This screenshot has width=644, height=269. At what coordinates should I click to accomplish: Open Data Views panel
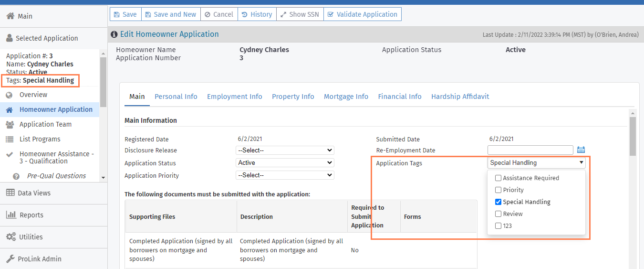pos(34,193)
